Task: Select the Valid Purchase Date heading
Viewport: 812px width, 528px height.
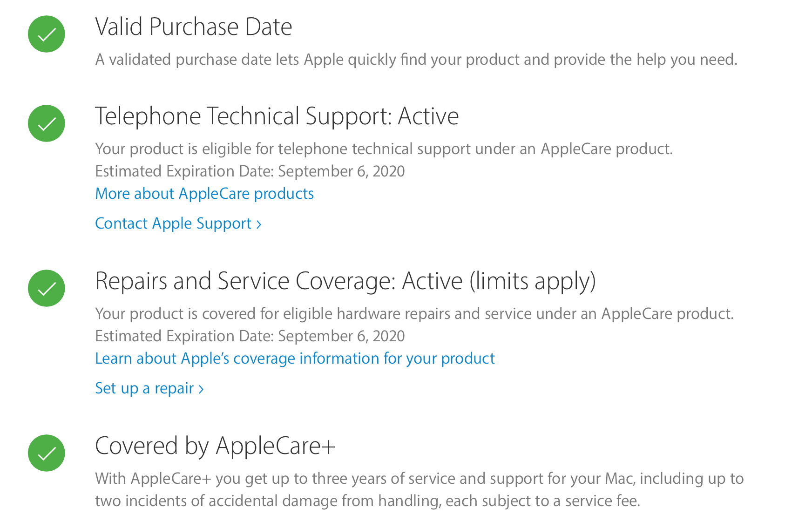Action: point(194,27)
